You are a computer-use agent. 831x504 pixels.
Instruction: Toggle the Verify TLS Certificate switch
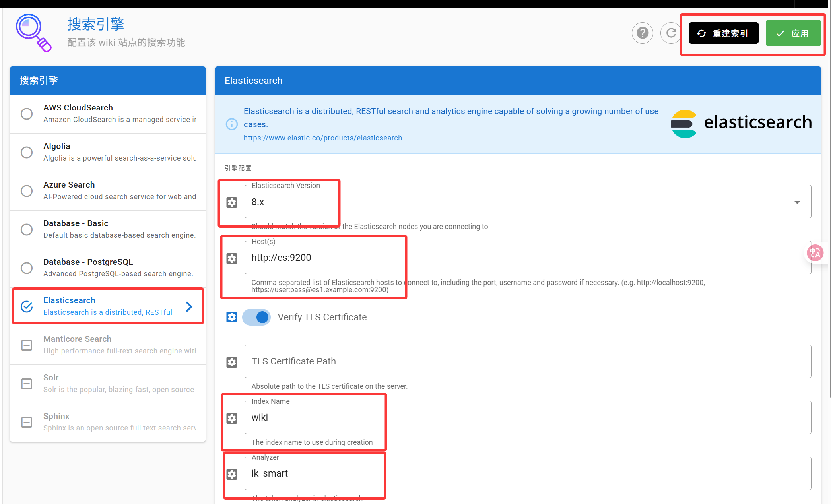256,317
